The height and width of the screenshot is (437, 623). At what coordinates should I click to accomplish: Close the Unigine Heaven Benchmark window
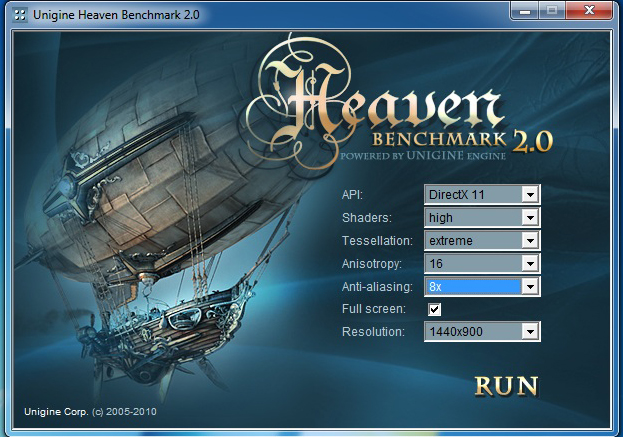589,11
